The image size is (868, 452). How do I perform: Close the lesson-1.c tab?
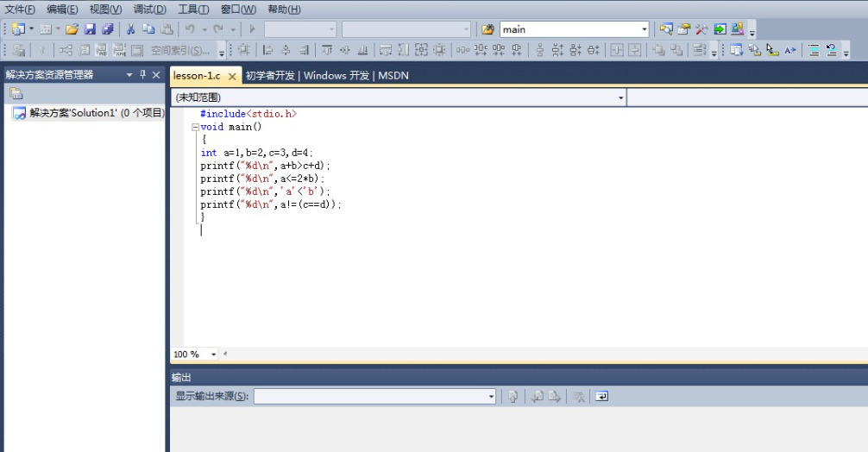coord(231,76)
